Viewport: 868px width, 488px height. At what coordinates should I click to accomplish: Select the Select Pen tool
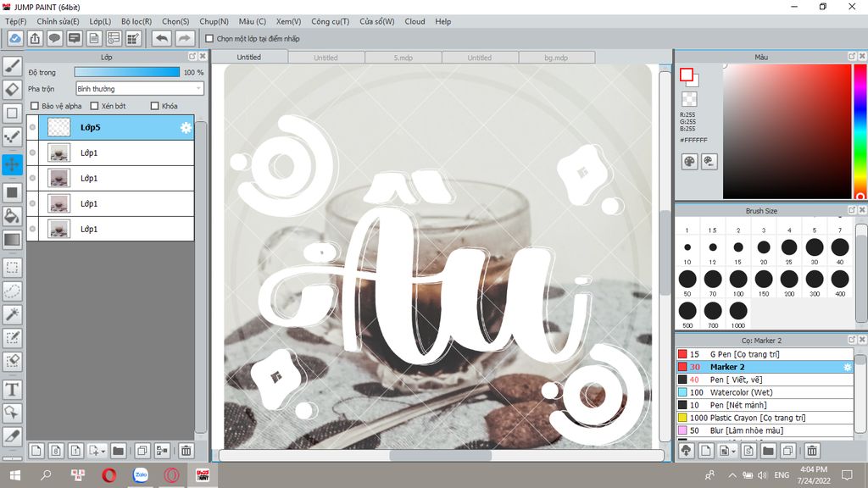12,337
